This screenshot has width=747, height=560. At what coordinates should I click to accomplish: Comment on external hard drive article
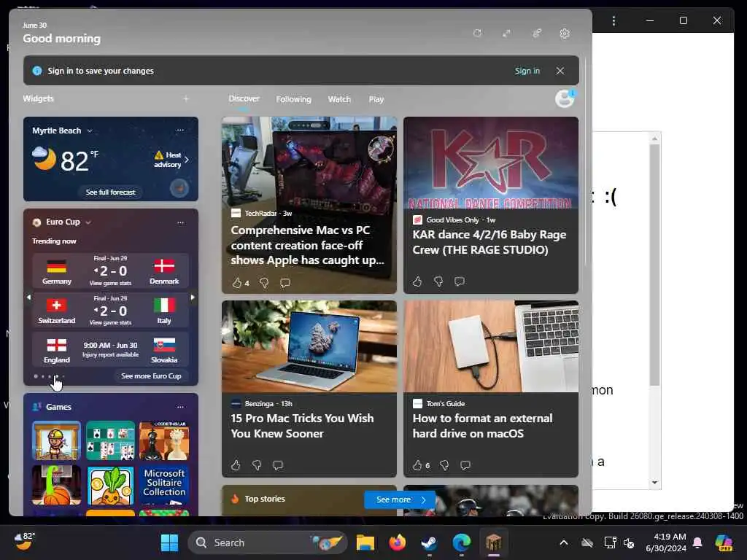click(x=465, y=464)
